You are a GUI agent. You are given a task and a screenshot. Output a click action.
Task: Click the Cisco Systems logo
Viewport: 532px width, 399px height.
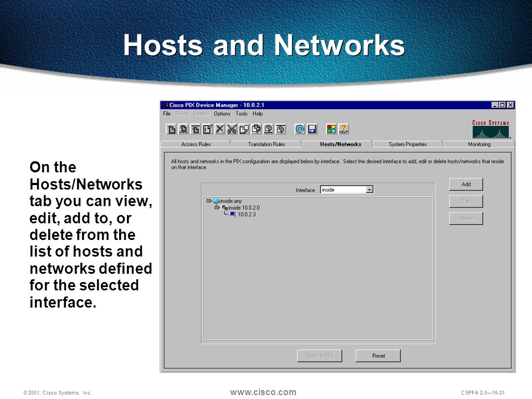491,129
